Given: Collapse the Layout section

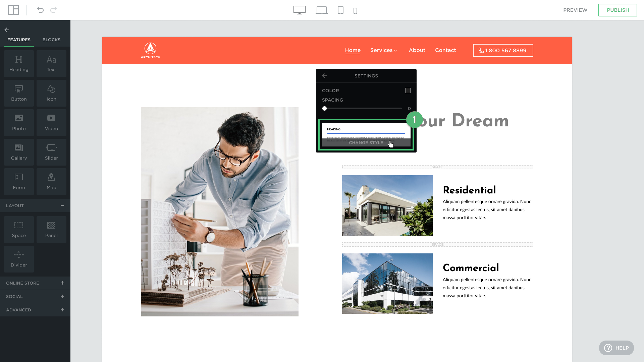Looking at the screenshot, I should 62,205.
